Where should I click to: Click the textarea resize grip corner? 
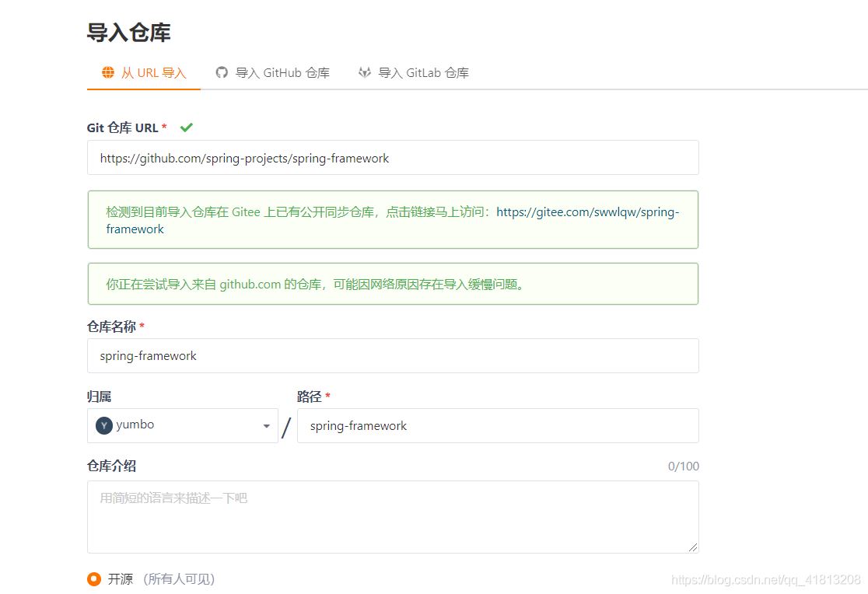pos(693,549)
